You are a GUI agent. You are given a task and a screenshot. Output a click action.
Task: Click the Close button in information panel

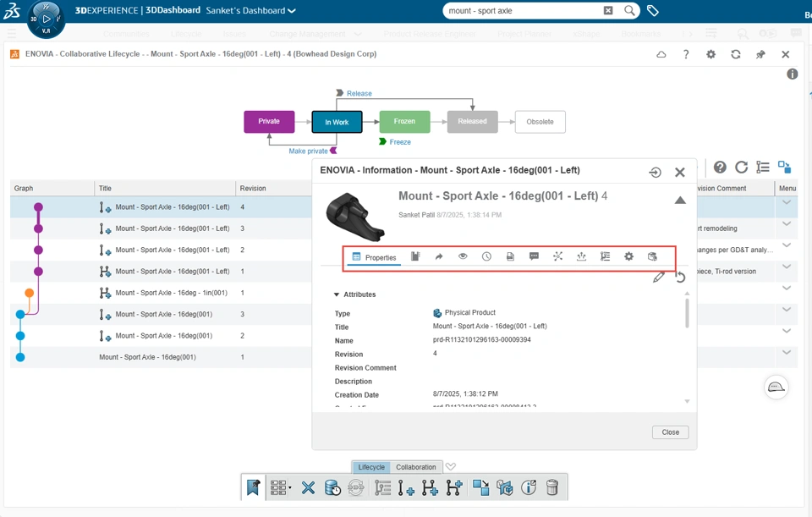670,432
